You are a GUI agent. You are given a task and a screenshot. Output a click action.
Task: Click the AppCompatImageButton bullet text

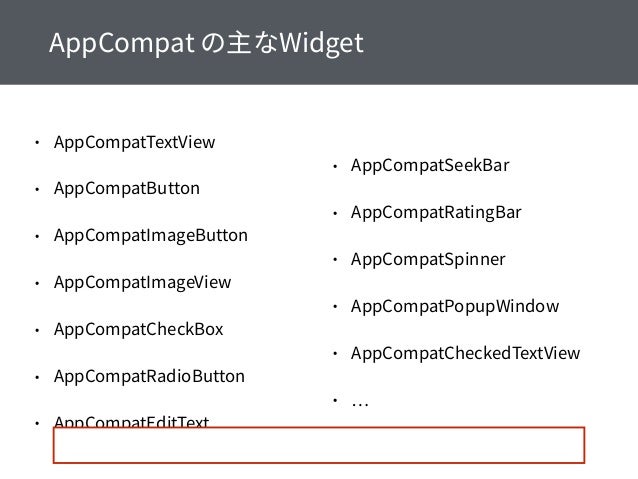[151, 236]
